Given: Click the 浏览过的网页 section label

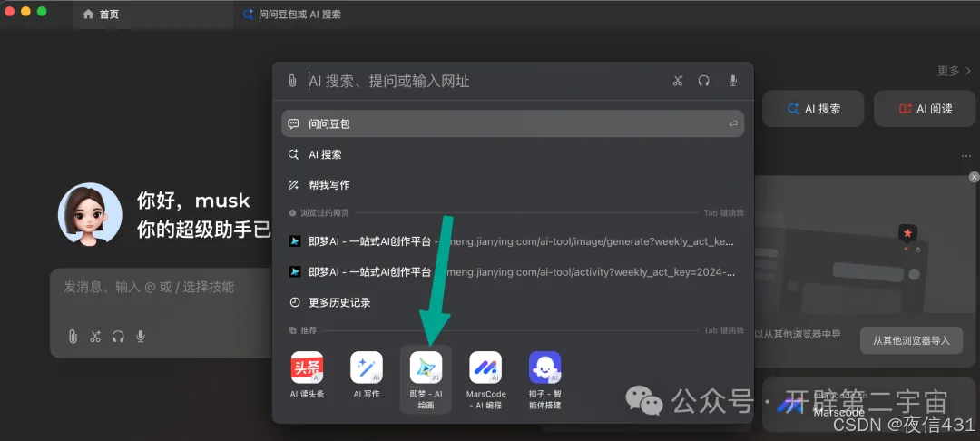Looking at the screenshot, I should click(x=324, y=212).
